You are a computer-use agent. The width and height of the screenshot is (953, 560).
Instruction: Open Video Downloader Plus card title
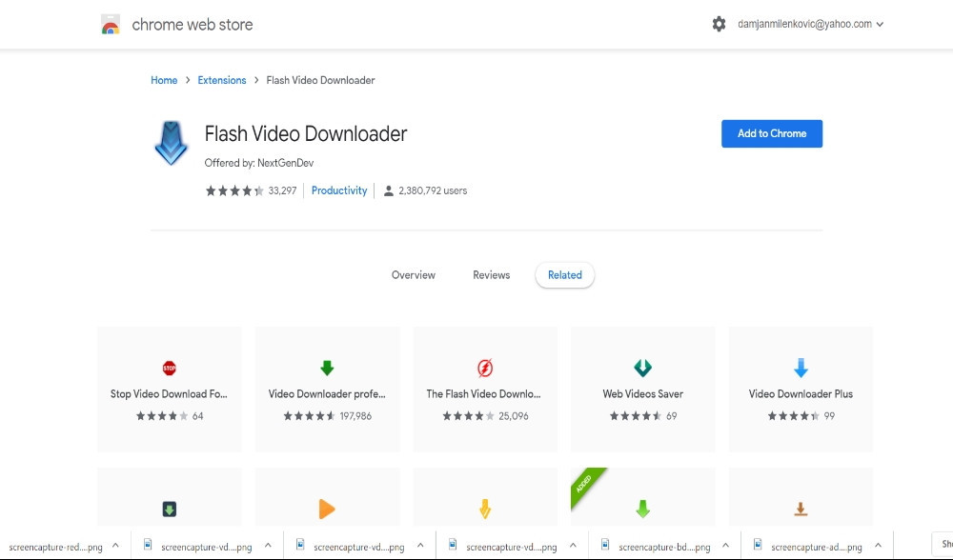[x=801, y=394]
